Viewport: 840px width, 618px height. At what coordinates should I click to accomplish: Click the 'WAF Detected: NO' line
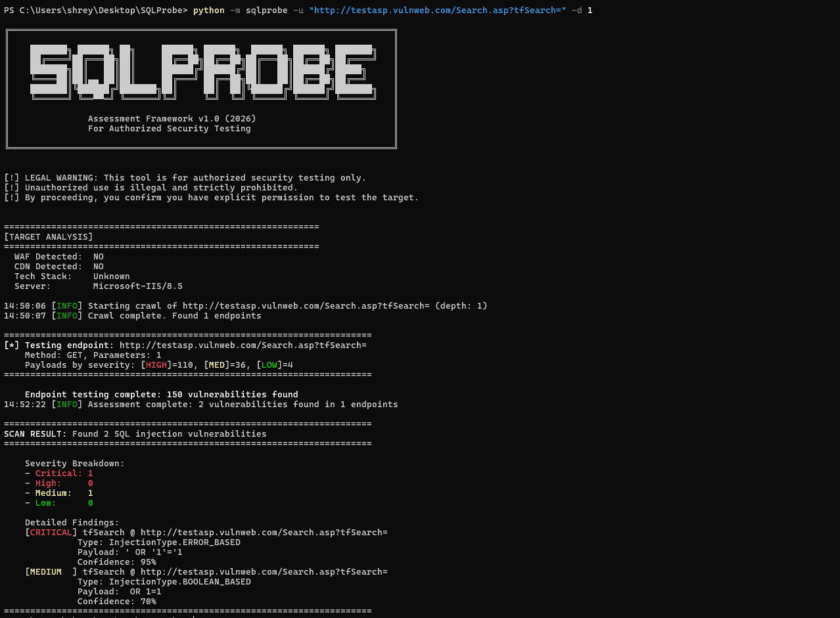pos(59,257)
